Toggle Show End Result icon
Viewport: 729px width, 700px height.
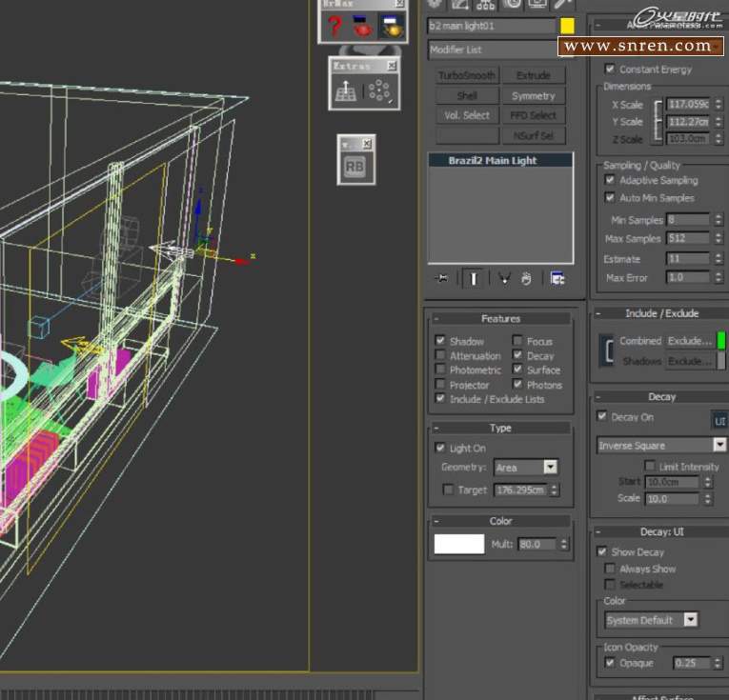point(473,278)
